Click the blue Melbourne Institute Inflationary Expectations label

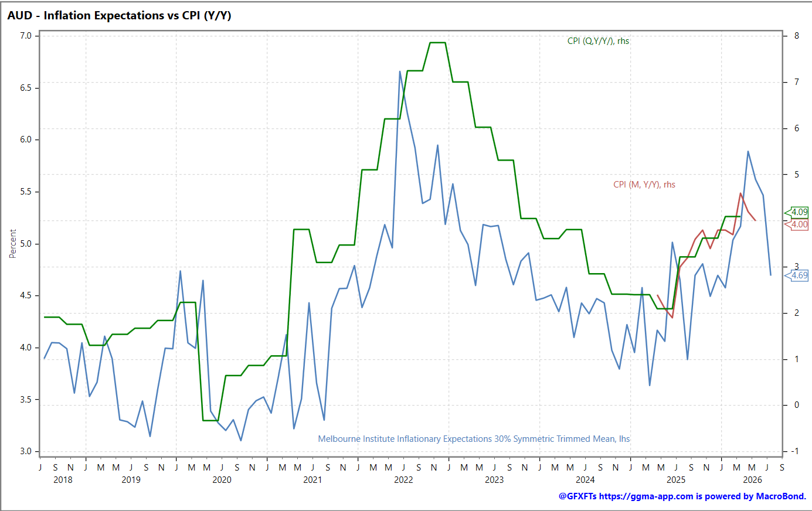point(474,439)
